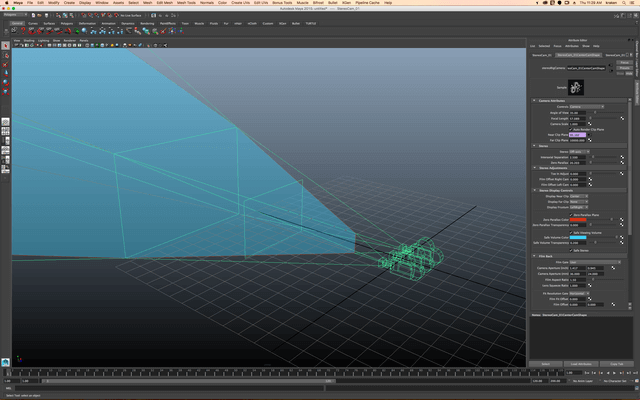640x400 pixels.
Task: Open the Stereo mode dropdown
Action: click(x=579, y=152)
